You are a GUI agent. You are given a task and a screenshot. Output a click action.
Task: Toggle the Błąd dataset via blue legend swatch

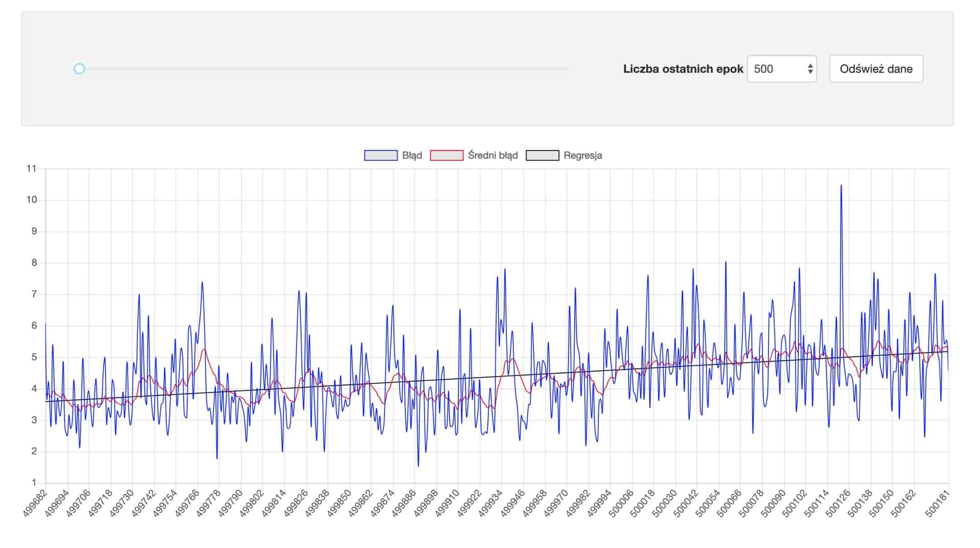(x=381, y=156)
